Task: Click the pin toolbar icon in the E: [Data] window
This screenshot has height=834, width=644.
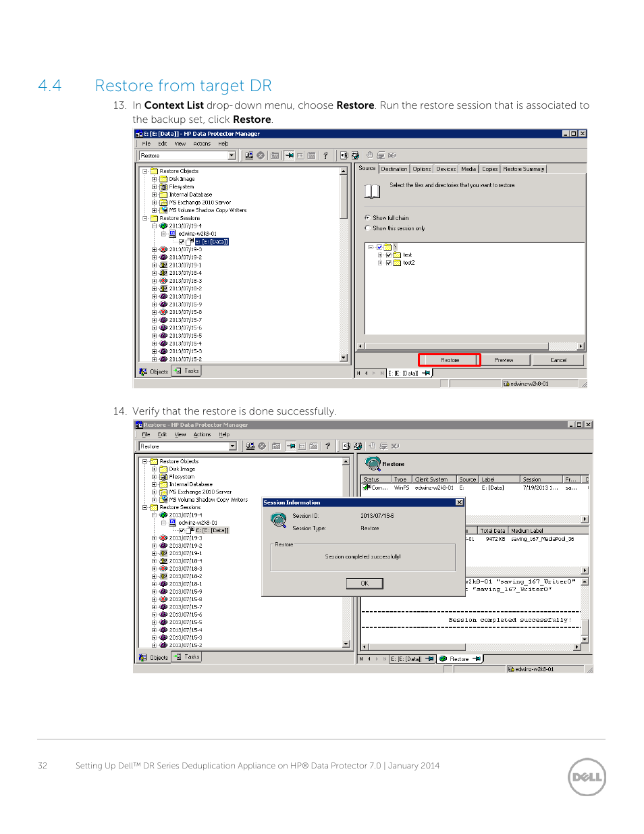Action: tap(290, 155)
